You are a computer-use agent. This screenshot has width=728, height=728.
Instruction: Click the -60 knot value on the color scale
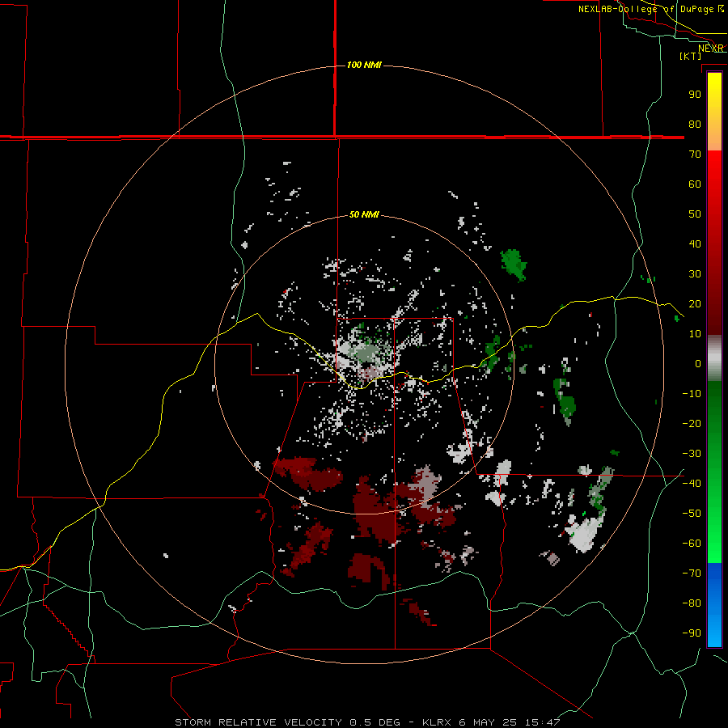pos(692,544)
